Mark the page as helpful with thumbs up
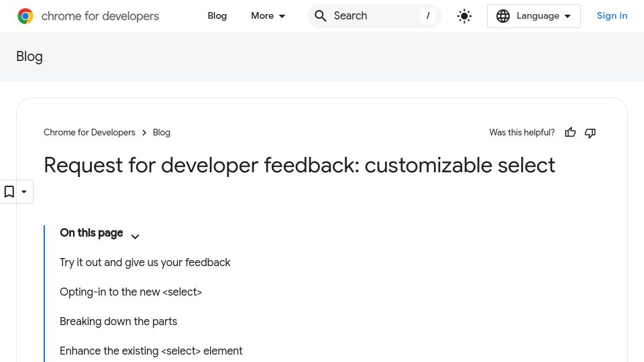Image resolution: width=644 pixels, height=362 pixels. pos(570,133)
